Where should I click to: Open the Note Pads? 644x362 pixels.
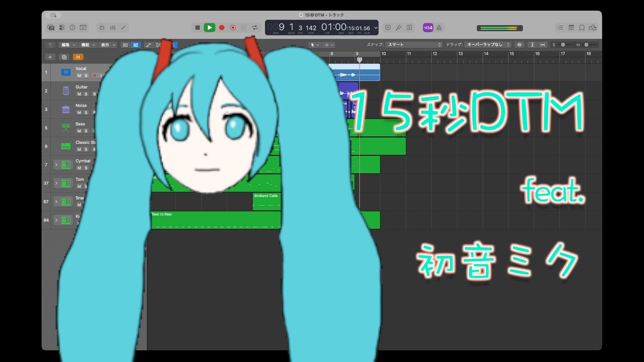(x=572, y=28)
